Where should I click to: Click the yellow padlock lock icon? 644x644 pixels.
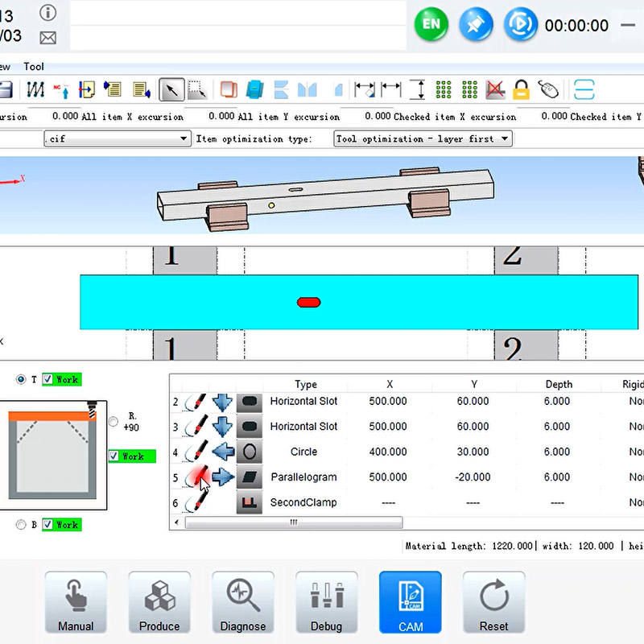point(521,89)
